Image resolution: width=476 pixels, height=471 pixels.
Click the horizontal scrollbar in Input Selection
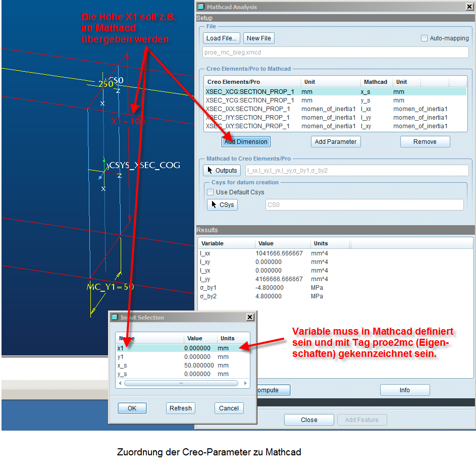[x=181, y=383]
